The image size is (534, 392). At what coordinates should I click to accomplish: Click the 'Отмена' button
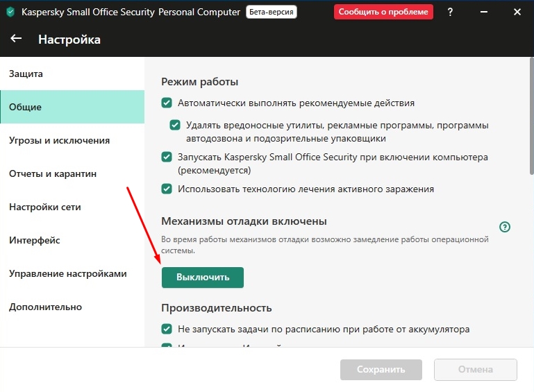point(476,369)
